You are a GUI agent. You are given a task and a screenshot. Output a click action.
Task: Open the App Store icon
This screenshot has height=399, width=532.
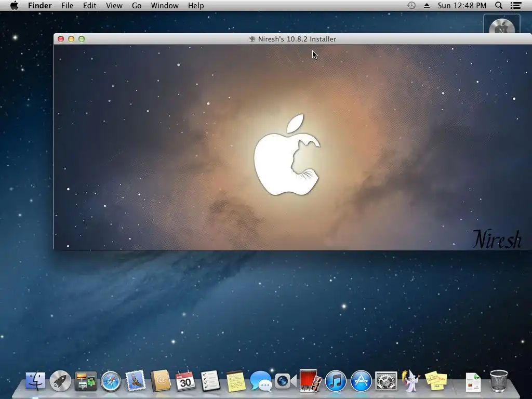click(x=361, y=381)
